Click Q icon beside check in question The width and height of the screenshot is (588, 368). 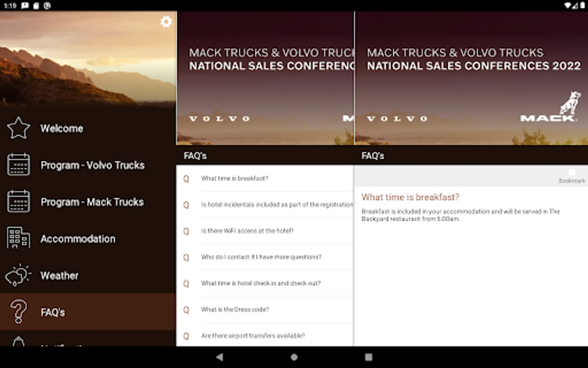[186, 283]
